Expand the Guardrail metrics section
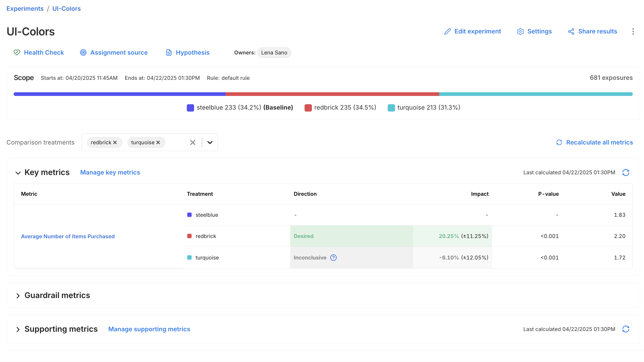Viewport: 644px width, 362px height. pyautogui.click(x=18, y=296)
